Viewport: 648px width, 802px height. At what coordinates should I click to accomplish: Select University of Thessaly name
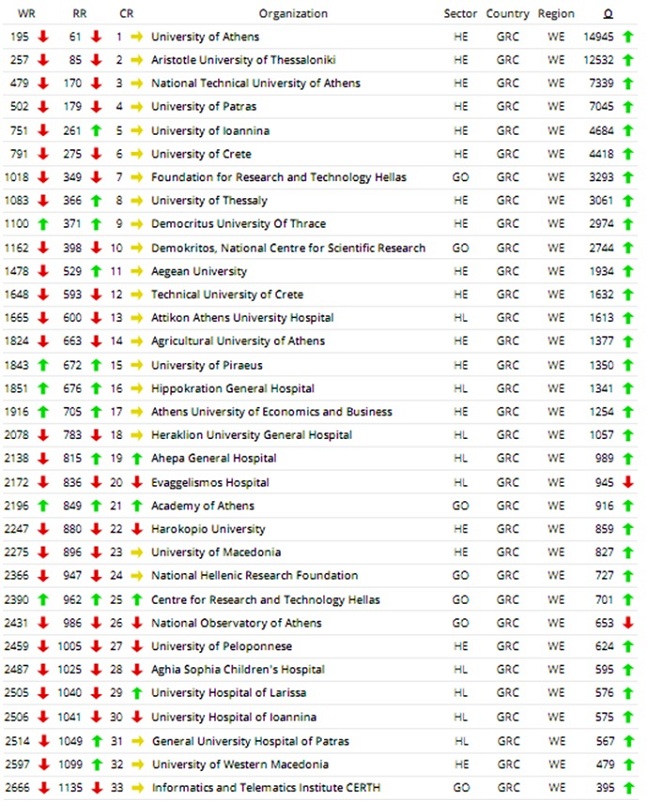click(209, 200)
